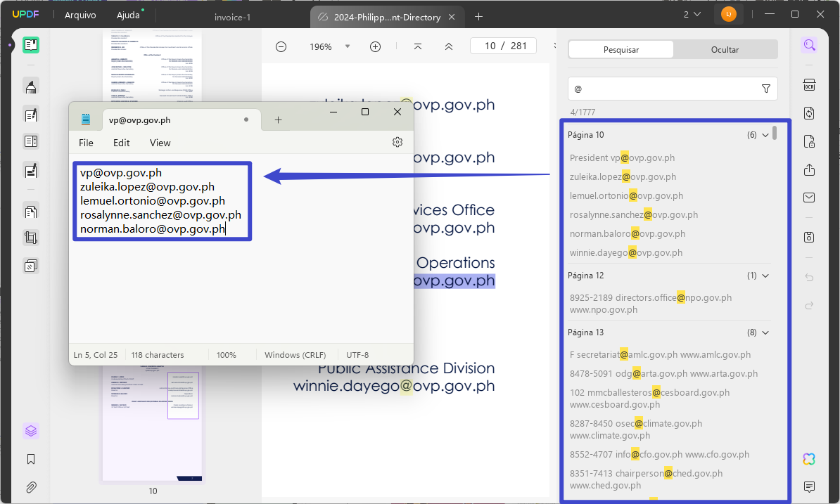This screenshot has height=504, width=840.
Task: Select the Pesquisar tab in search panel
Action: (621, 50)
